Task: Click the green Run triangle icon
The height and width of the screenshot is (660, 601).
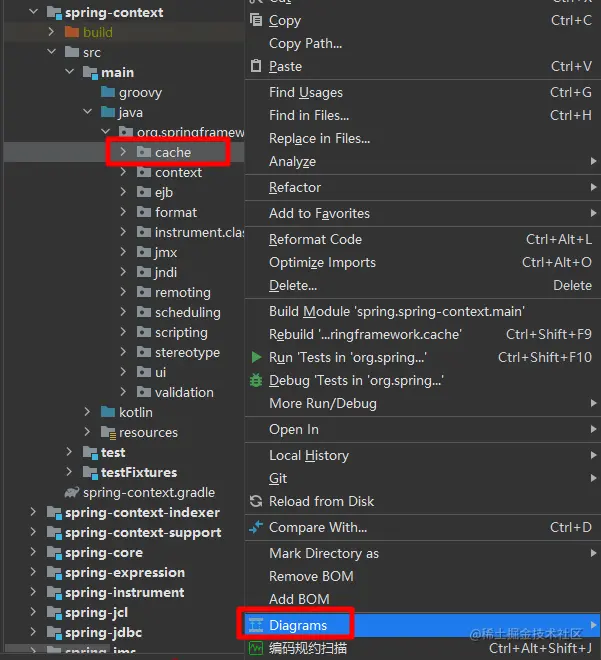Action: tap(256, 357)
